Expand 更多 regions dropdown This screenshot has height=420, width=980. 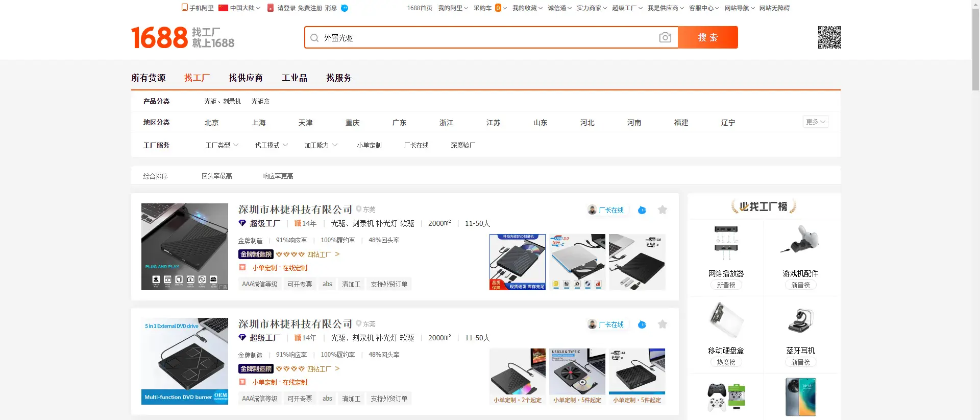tap(815, 122)
